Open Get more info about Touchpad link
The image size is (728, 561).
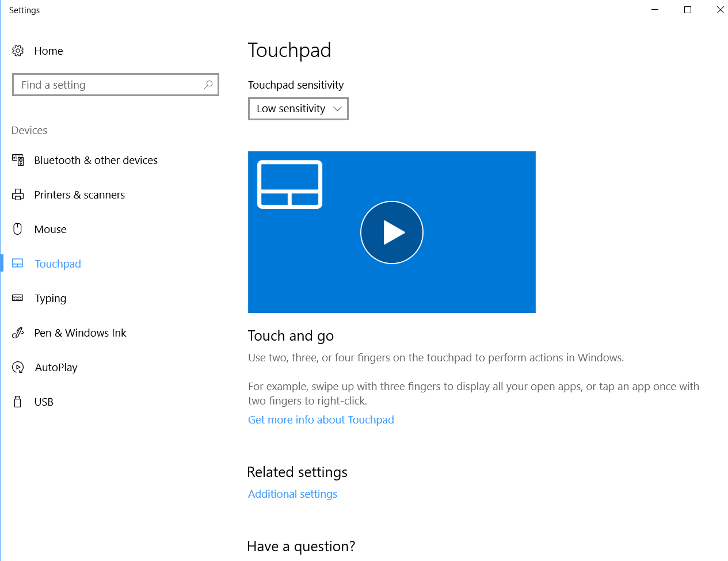click(321, 420)
